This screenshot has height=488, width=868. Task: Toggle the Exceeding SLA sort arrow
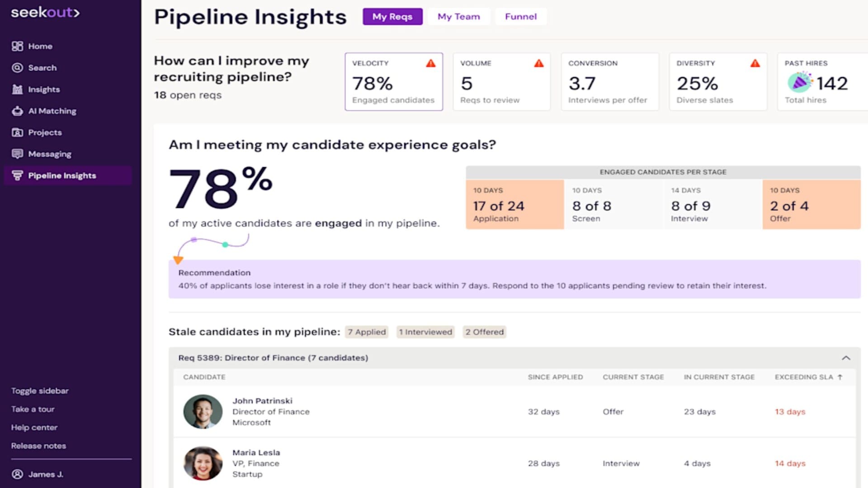(840, 377)
